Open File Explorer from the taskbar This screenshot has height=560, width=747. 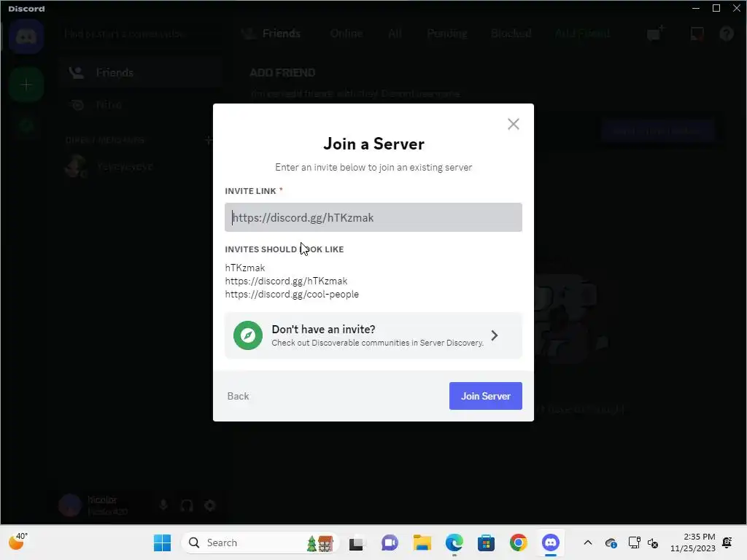coord(422,542)
